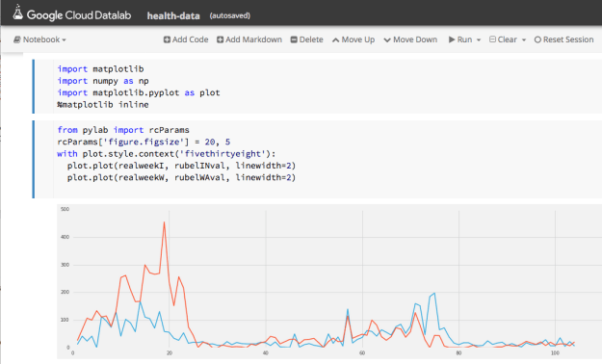Viewport: 602px width, 364px height.
Task: Click the line chart output image
Action: (329, 281)
